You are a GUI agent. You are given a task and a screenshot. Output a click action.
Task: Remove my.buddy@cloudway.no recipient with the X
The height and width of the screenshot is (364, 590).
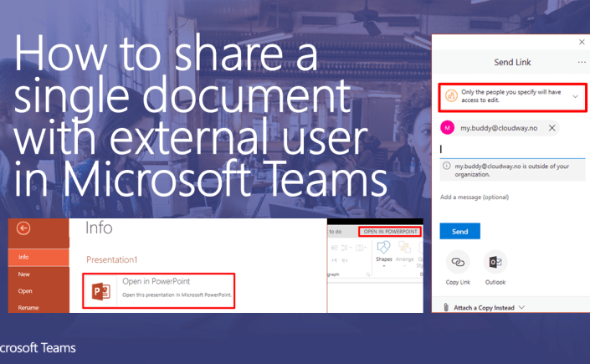tap(552, 127)
